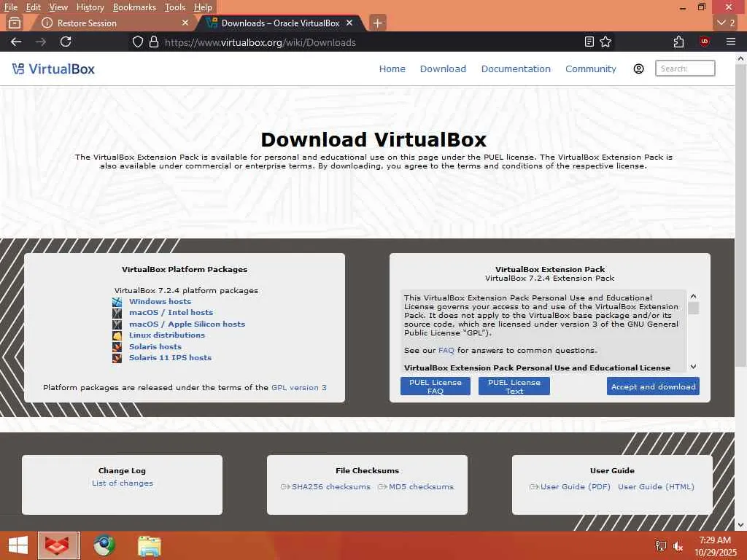
Task: Open User Guide (HTML) link
Action: tap(656, 486)
